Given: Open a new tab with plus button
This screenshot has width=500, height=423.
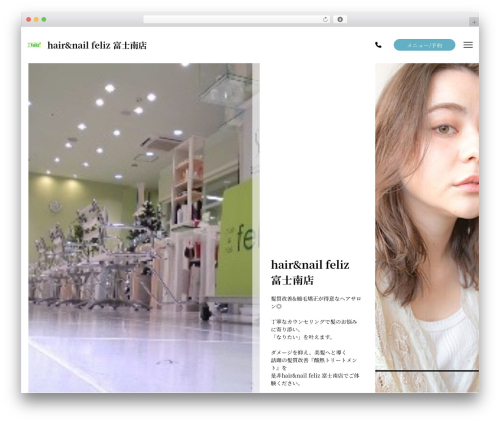Looking at the screenshot, I should (x=474, y=22).
